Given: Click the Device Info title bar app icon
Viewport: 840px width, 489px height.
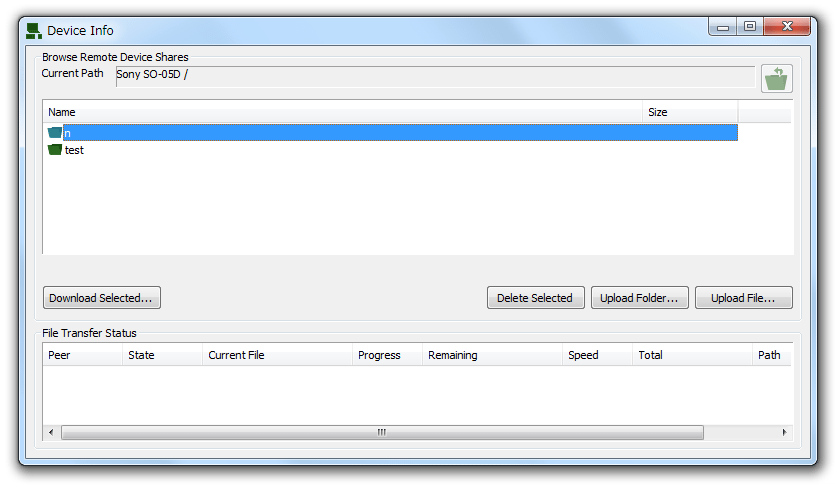Looking at the screenshot, I should point(34,31).
